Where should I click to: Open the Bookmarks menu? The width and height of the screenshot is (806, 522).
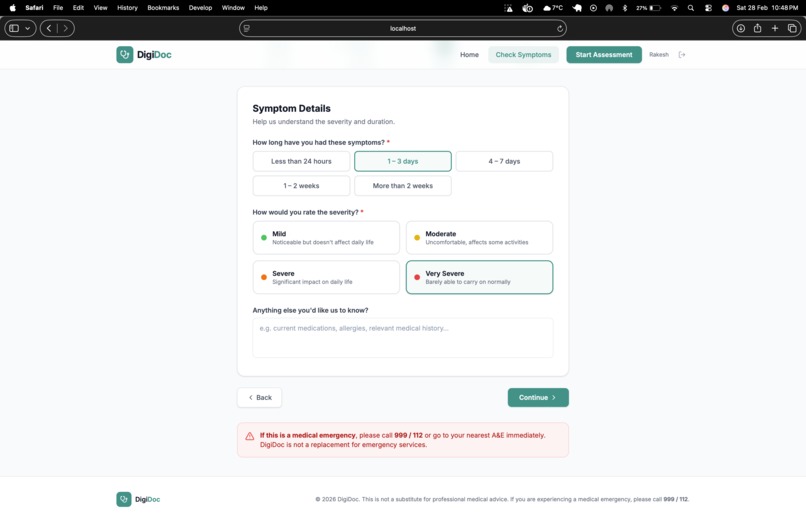click(163, 8)
